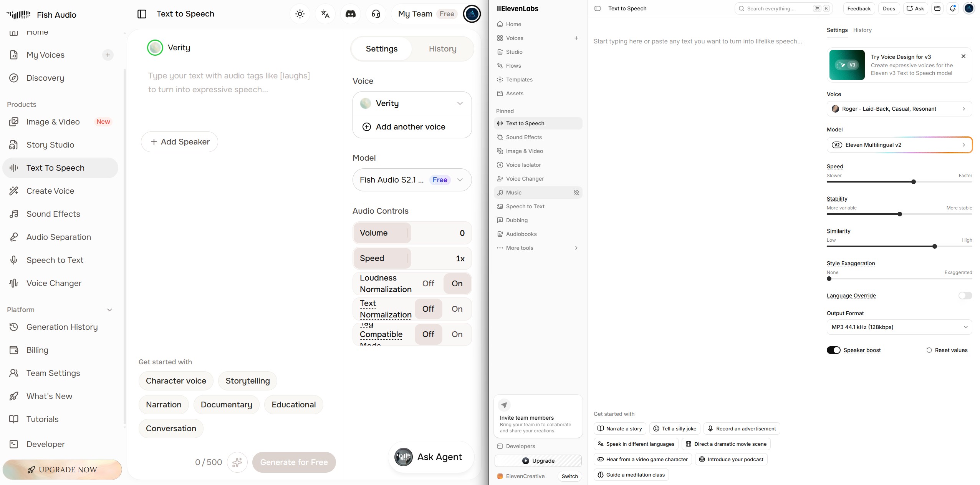Set Text Normalization to On

click(x=457, y=309)
